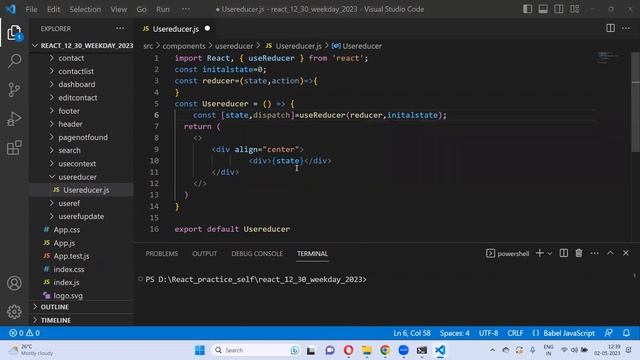Open the Go menu
The width and height of the screenshot is (640, 360).
[x=141, y=9]
